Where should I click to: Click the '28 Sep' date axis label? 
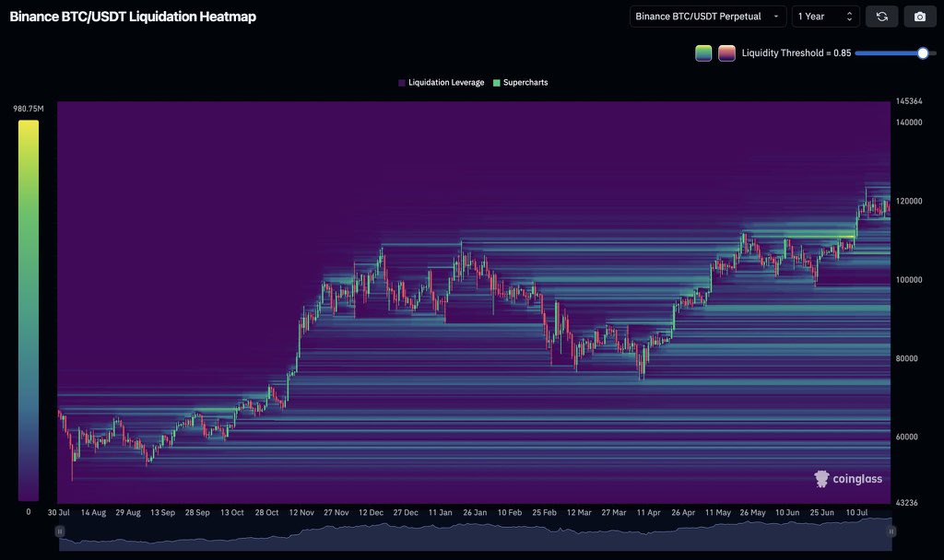coord(197,512)
